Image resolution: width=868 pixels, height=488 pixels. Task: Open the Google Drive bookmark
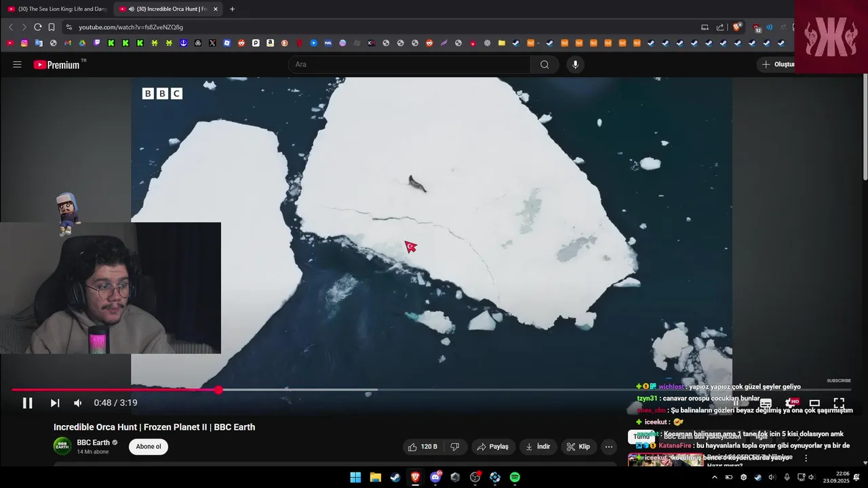coord(82,43)
